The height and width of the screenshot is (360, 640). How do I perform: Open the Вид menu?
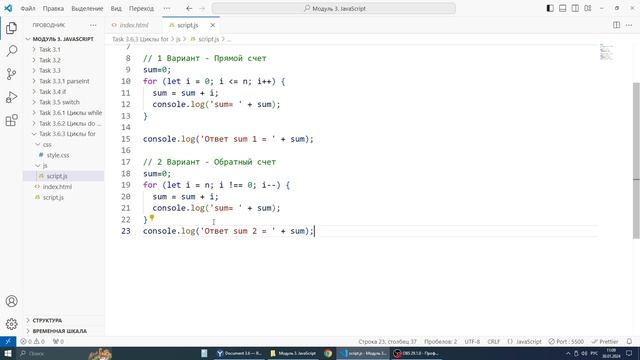(x=116, y=8)
